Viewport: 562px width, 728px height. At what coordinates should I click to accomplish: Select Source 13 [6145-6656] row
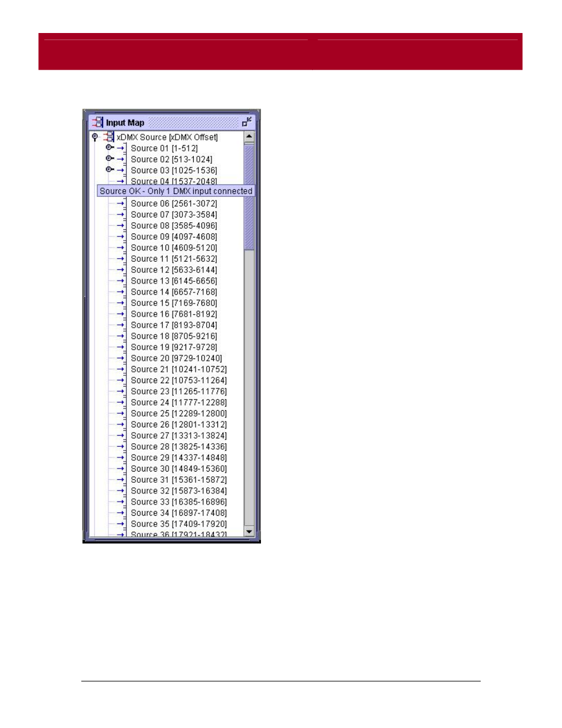pyautogui.click(x=174, y=281)
